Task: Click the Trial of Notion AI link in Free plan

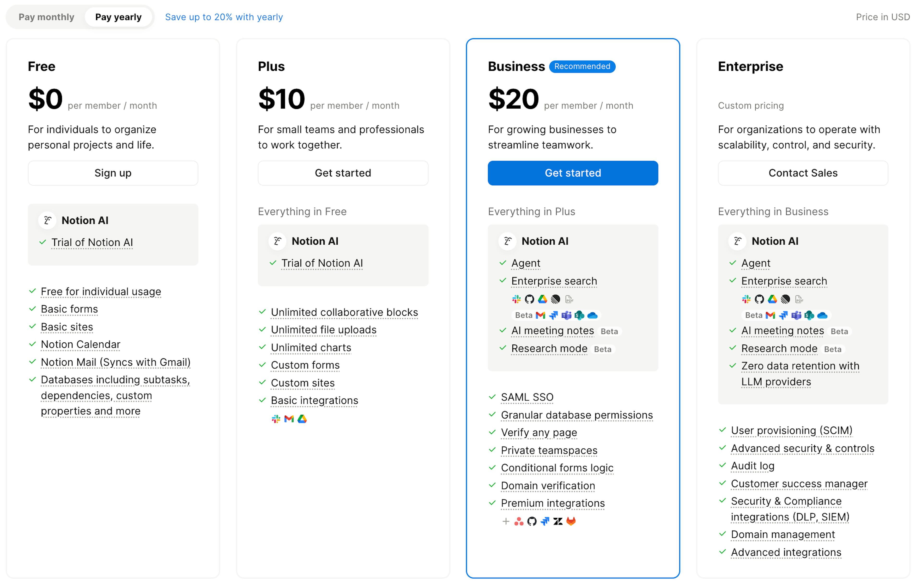Action: tap(92, 242)
